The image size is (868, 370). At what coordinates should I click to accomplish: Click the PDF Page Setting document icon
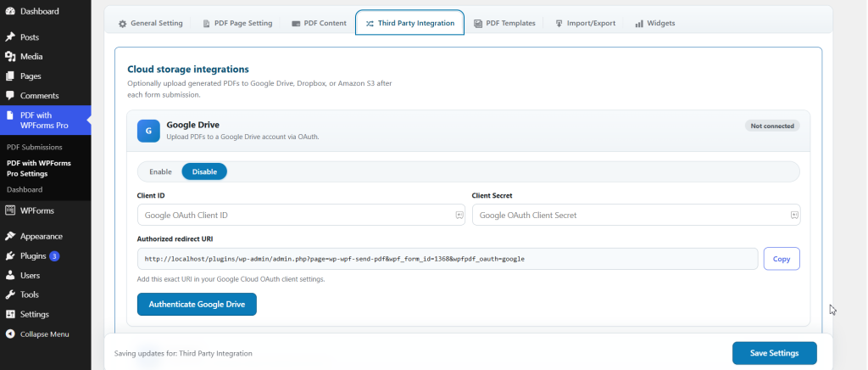(207, 23)
